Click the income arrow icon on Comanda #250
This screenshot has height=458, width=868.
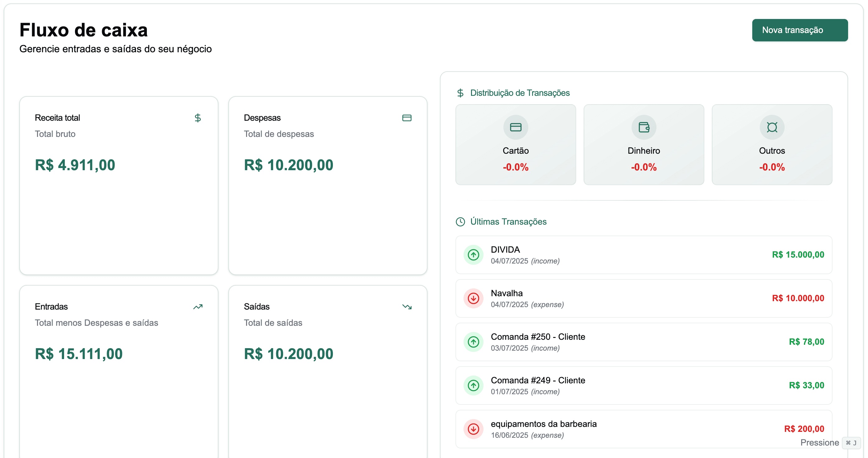point(474,342)
